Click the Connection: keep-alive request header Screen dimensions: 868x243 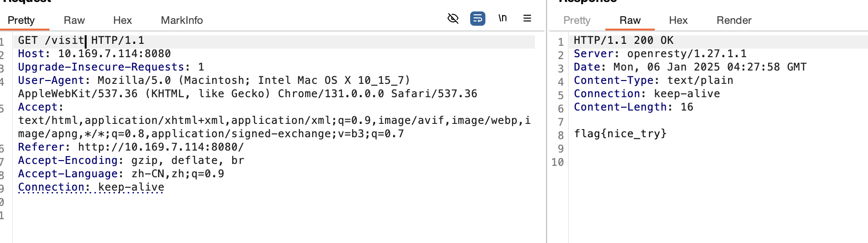91,187
